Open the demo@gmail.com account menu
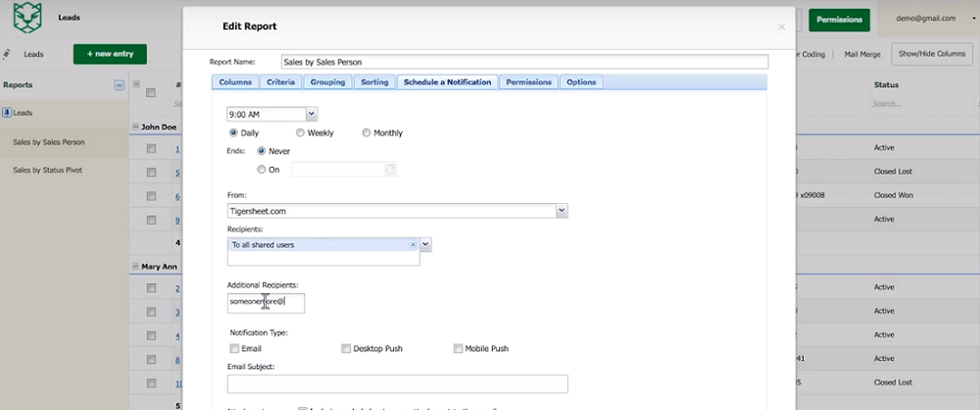 [929, 19]
